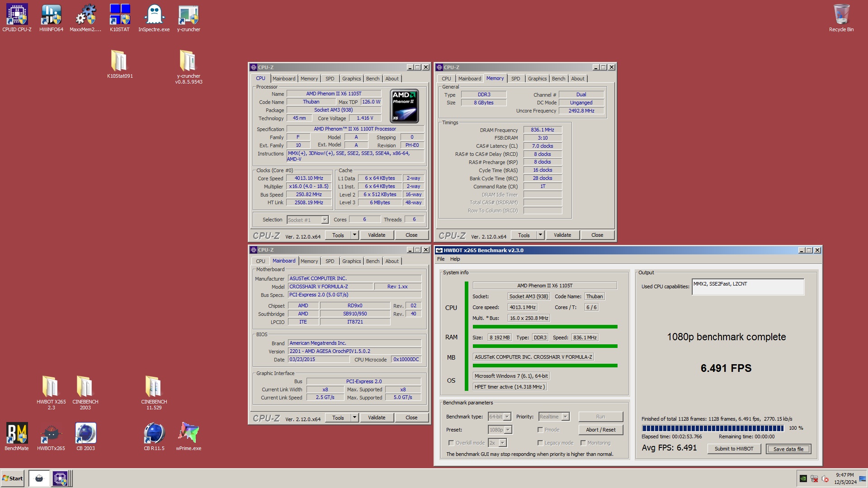The width and height of the screenshot is (868, 488).
Task: Open the Help menu in HWBOT x265
Action: [x=455, y=259]
